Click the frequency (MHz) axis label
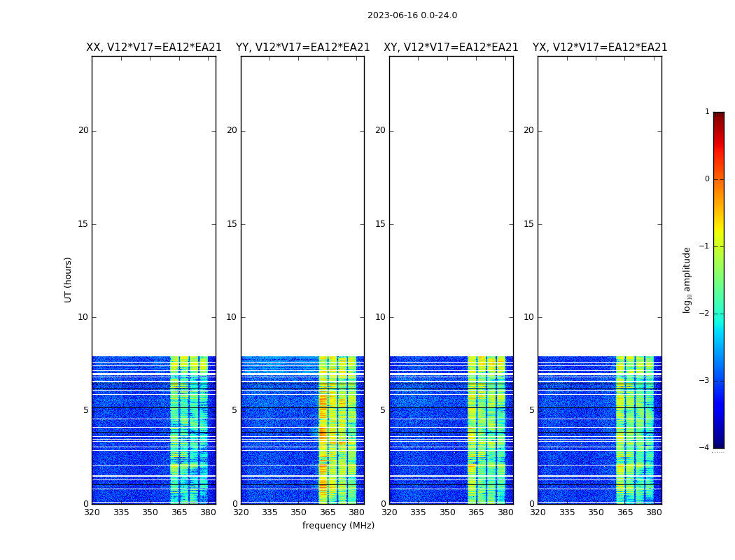Screen dimensions: 735x560 (x=338, y=526)
